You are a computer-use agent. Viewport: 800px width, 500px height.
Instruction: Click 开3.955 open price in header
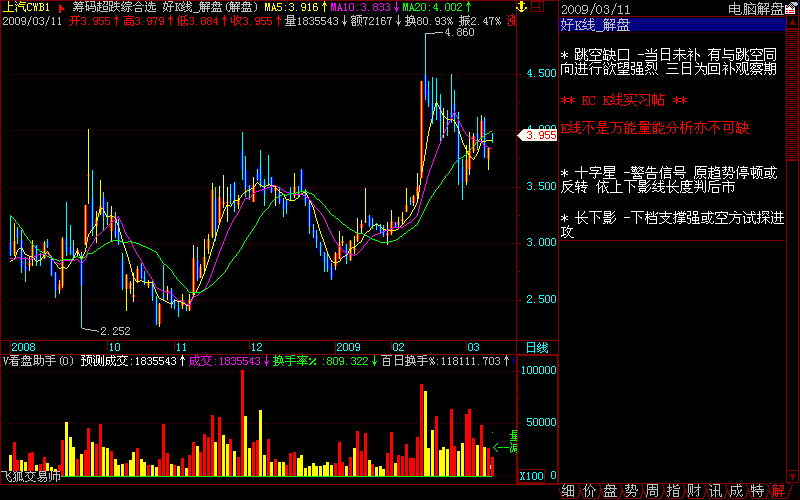[89, 21]
